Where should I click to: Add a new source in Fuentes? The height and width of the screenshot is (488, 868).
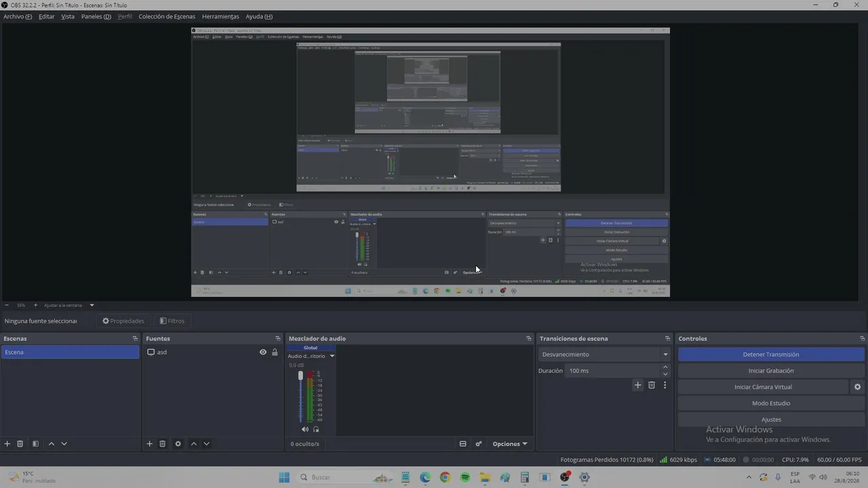point(150,444)
